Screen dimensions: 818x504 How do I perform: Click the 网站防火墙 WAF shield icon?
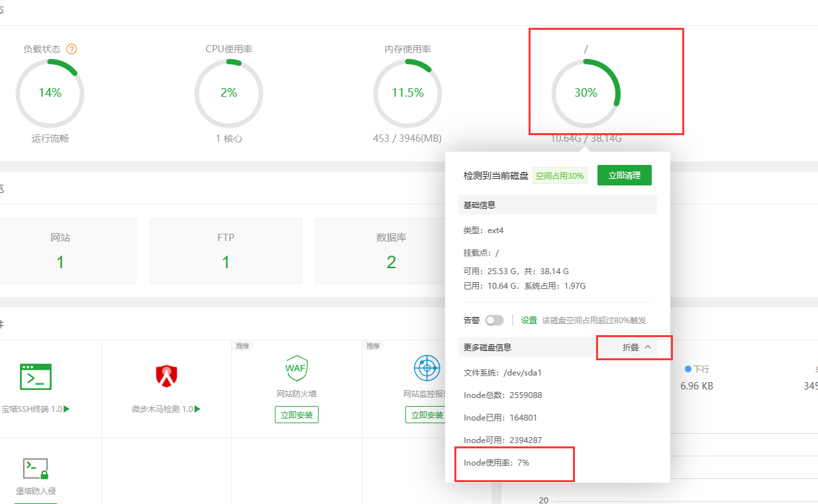coord(296,368)
